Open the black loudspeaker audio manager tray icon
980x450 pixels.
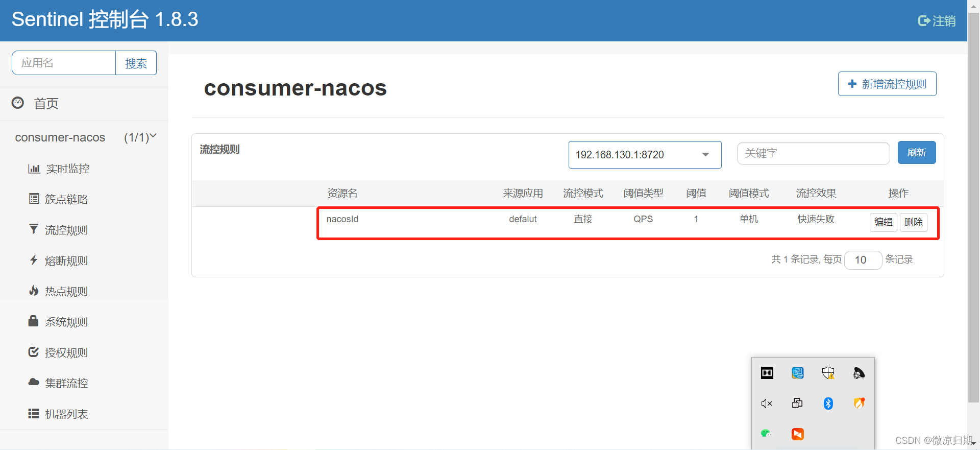point(859,373)
